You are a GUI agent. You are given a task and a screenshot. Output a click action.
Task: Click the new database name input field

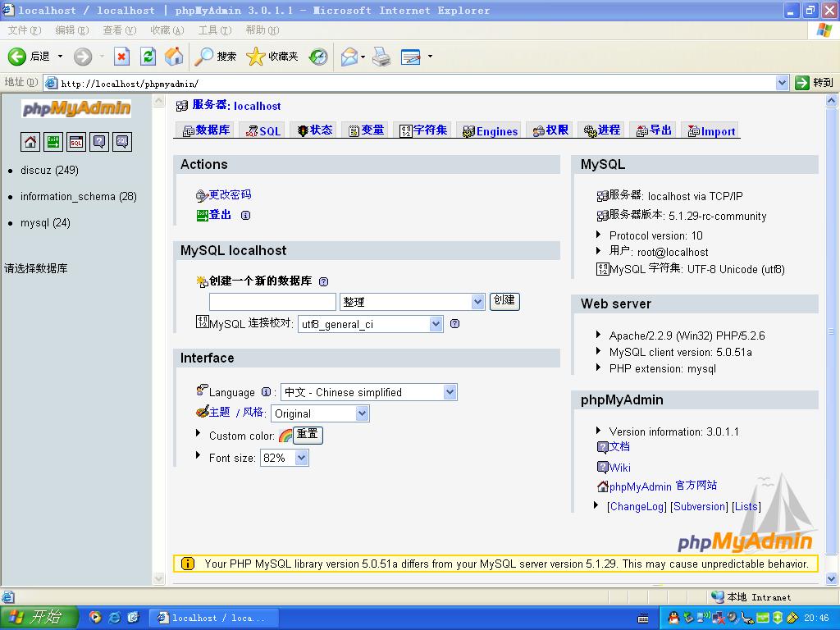click(x=272, y=302)
